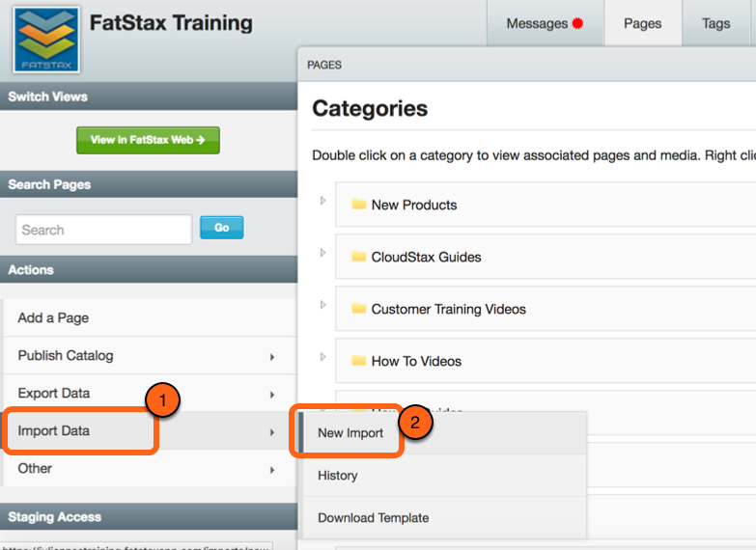This screenshot has height=550, width=756.
Task: Expand the How To Videos triangle
Action: (323, 357)
